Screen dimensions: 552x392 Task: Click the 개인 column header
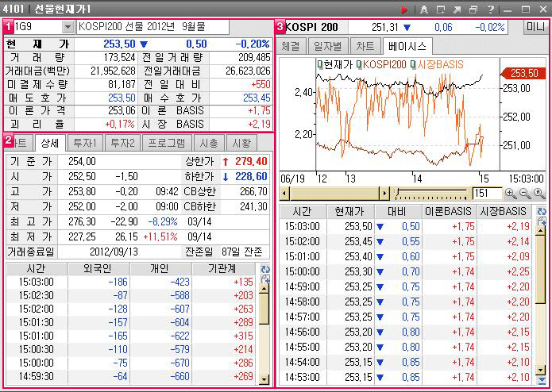[x=161, y=269]
